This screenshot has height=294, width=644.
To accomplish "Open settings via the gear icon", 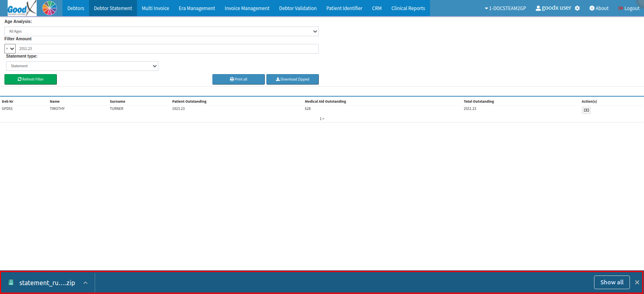I will (577, 8).
